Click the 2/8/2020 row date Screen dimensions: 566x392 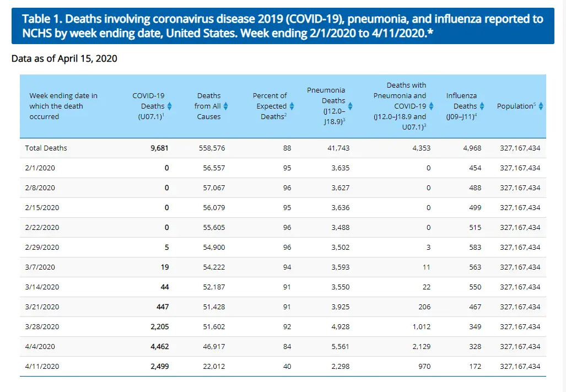click(40, 187)
